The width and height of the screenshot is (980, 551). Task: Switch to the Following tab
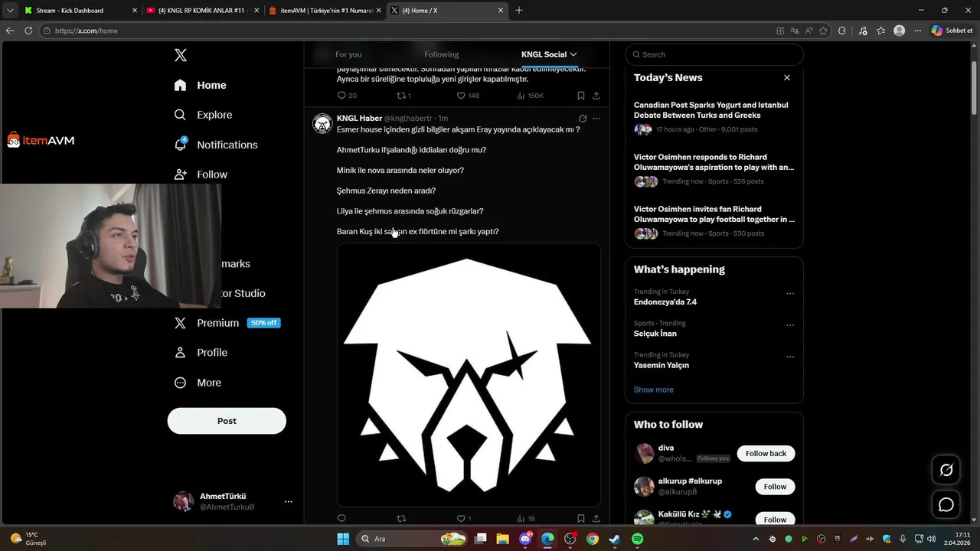tap(442, 54)
